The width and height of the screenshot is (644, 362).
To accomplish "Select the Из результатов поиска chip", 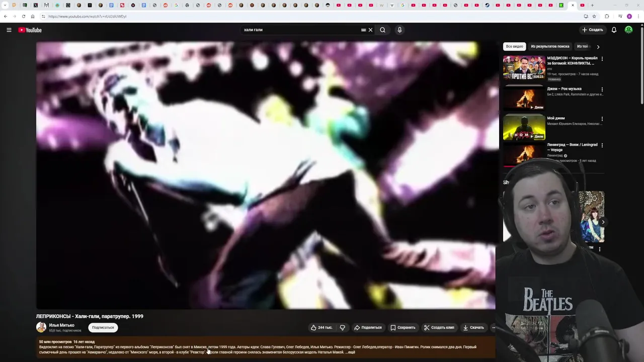I will (x=550, y=46).
